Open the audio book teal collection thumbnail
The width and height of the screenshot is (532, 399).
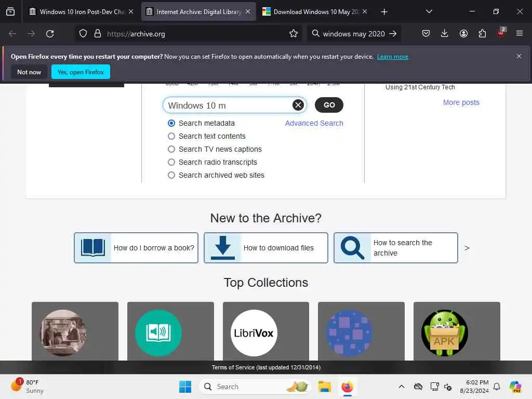(x=158, y=333)
